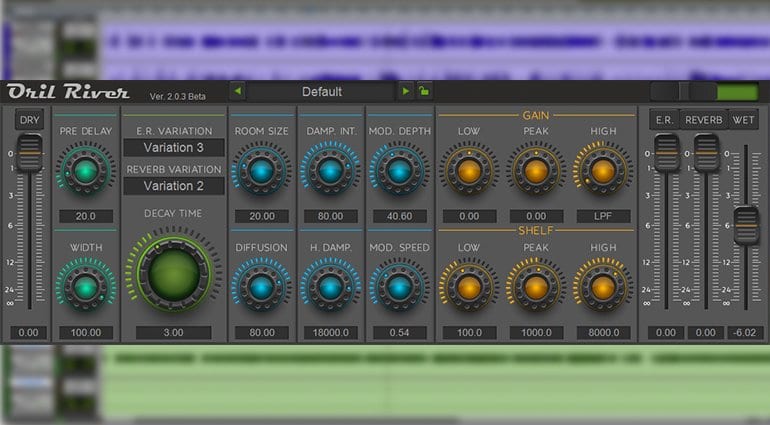The width and height of the screenshot is (770, 425).
Task: Click the Mod. Depth value field 40.60
Action: click(400, 216)
